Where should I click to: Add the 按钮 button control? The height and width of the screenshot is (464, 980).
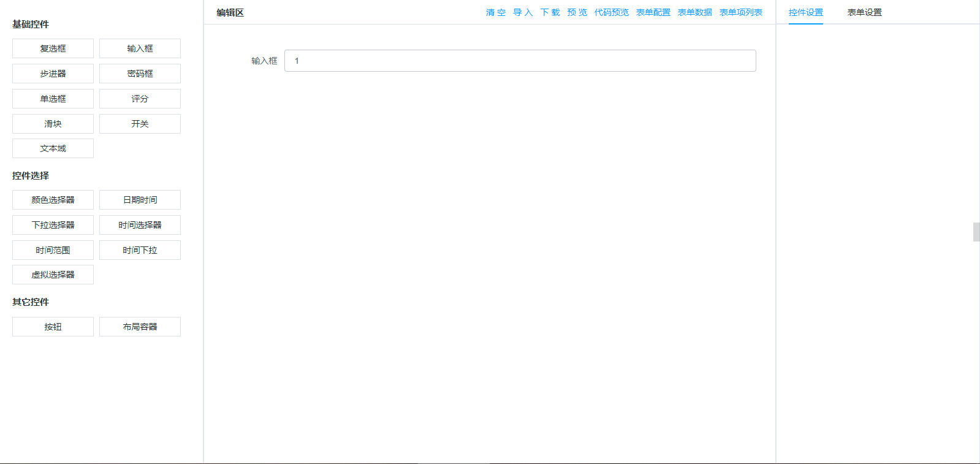(53, 327)
